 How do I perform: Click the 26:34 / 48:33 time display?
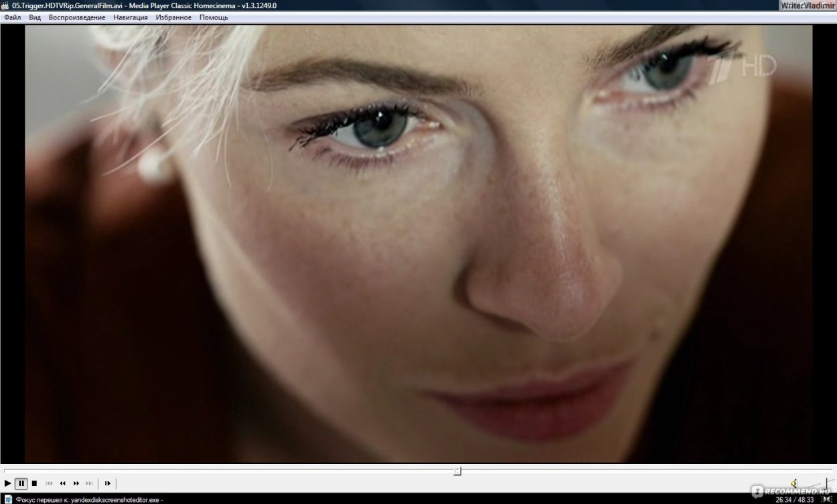click(x=794, y=499)
